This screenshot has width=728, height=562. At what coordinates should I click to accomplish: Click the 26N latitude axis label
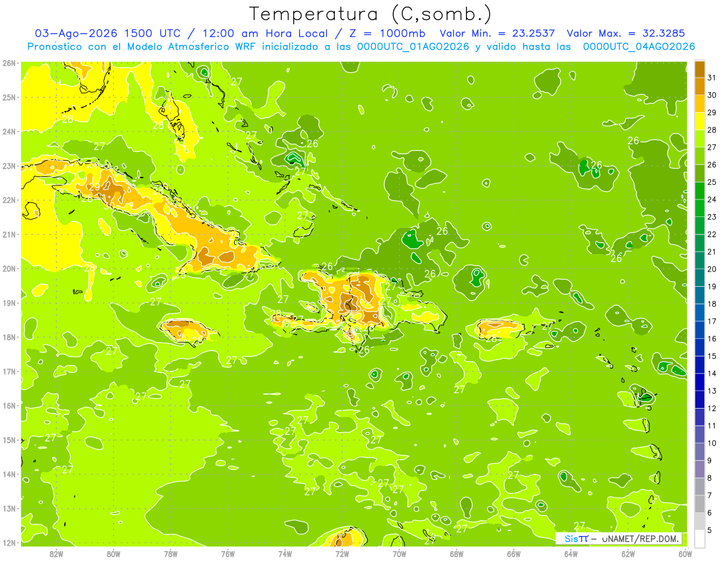click(x=9, y=63)
